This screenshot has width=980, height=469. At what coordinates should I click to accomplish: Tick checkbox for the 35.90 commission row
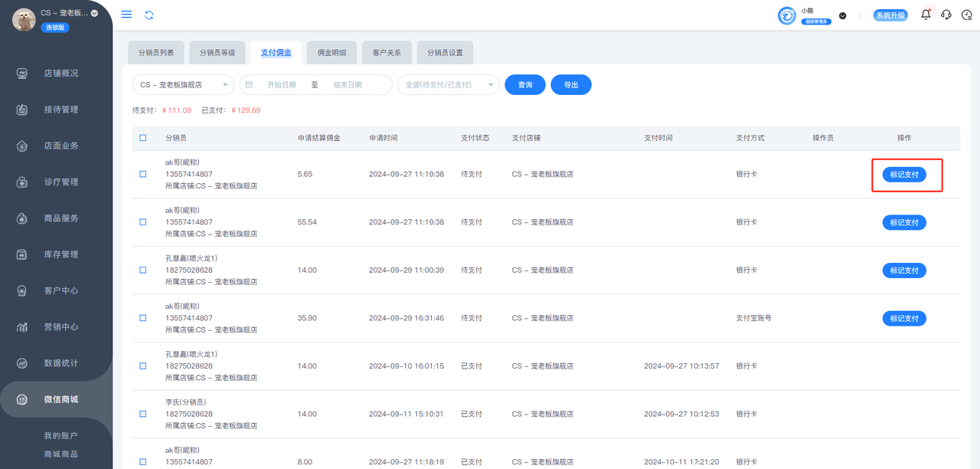coord(143,318)
